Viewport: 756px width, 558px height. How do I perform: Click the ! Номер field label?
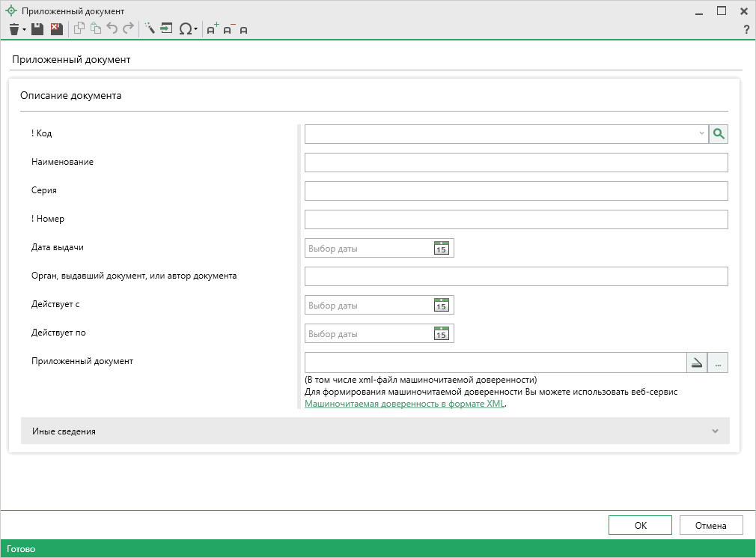click(x=48, y=219)
